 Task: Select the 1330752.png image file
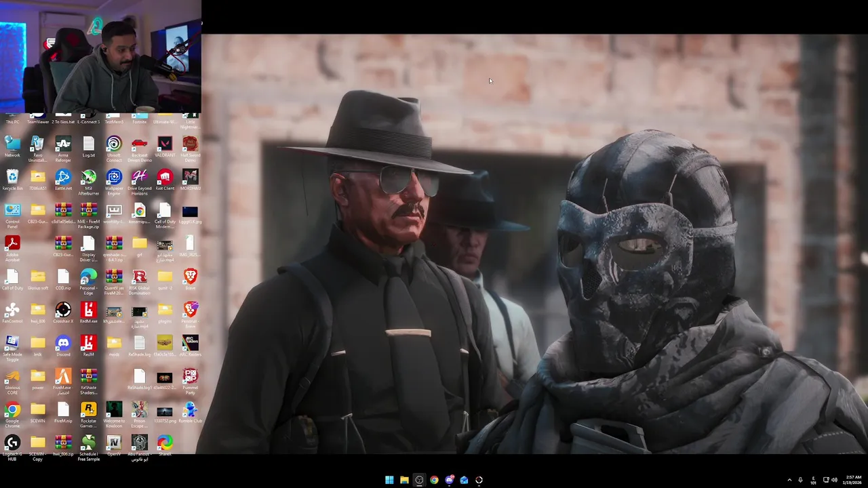(165, 413)
